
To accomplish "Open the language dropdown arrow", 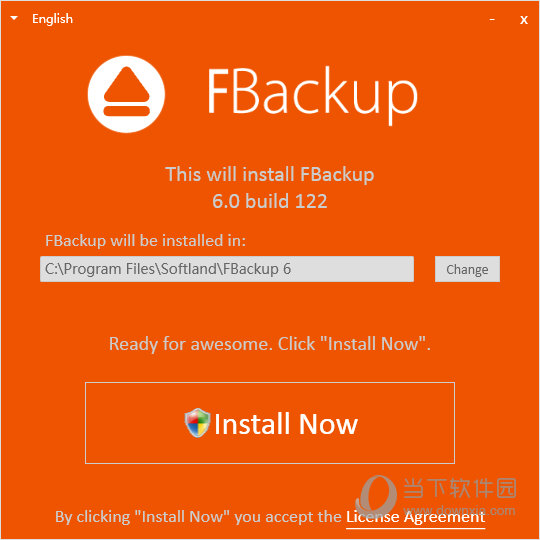I will point(14,18).
